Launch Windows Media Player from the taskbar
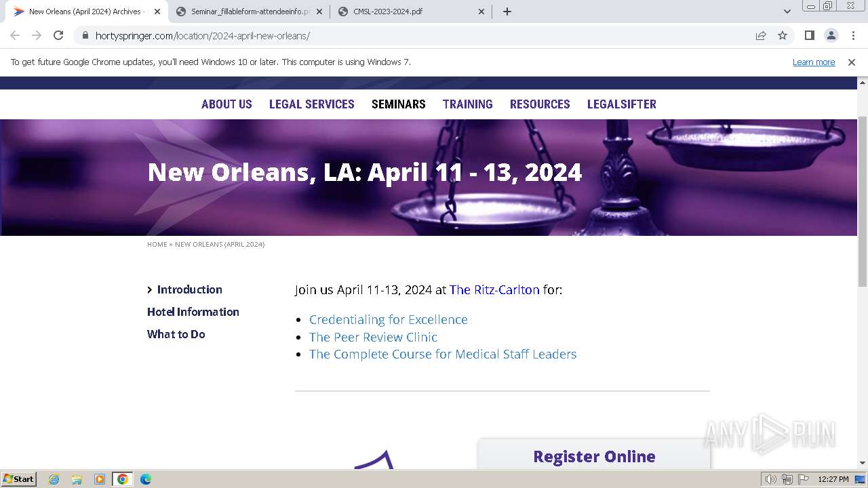868x488 pixels. (100, 479)
